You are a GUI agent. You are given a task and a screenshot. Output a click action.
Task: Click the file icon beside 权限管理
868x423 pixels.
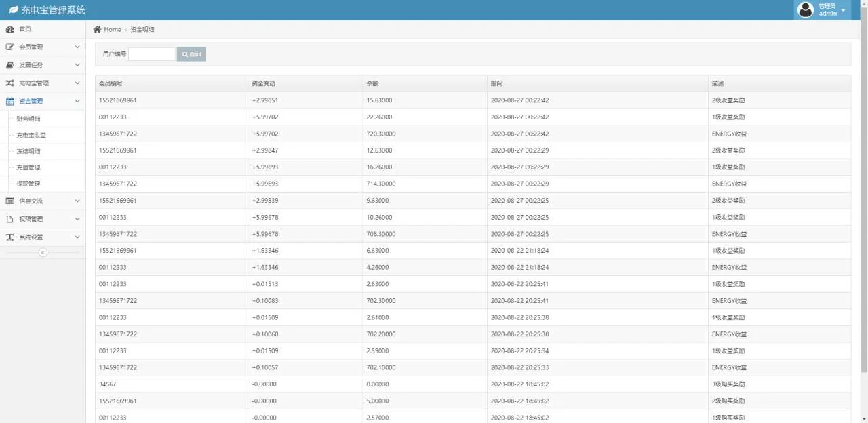click(9, 219)
